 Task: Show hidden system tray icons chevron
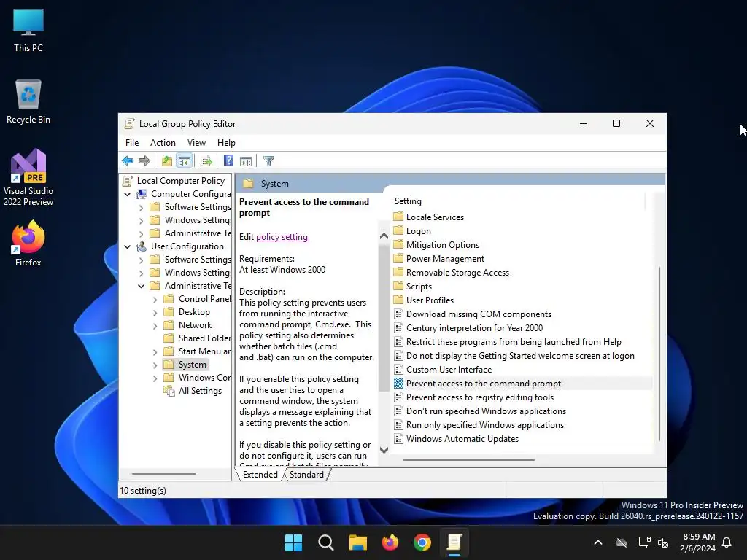coord(598,542)
